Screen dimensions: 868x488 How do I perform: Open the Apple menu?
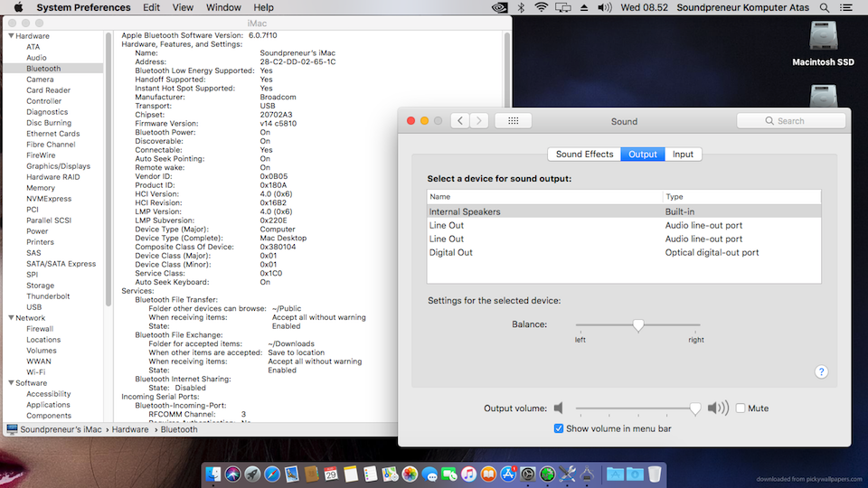pyautogui.click(x=18, y=7)
